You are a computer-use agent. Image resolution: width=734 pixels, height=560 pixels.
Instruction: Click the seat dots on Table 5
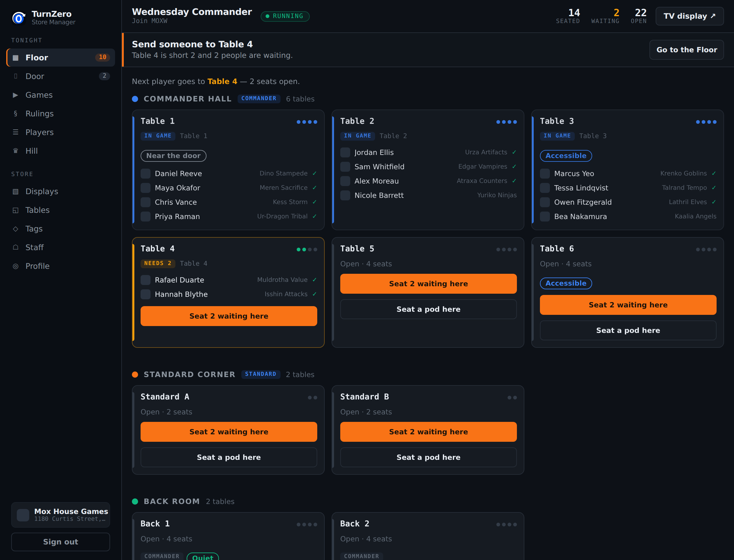coord(506,250)
